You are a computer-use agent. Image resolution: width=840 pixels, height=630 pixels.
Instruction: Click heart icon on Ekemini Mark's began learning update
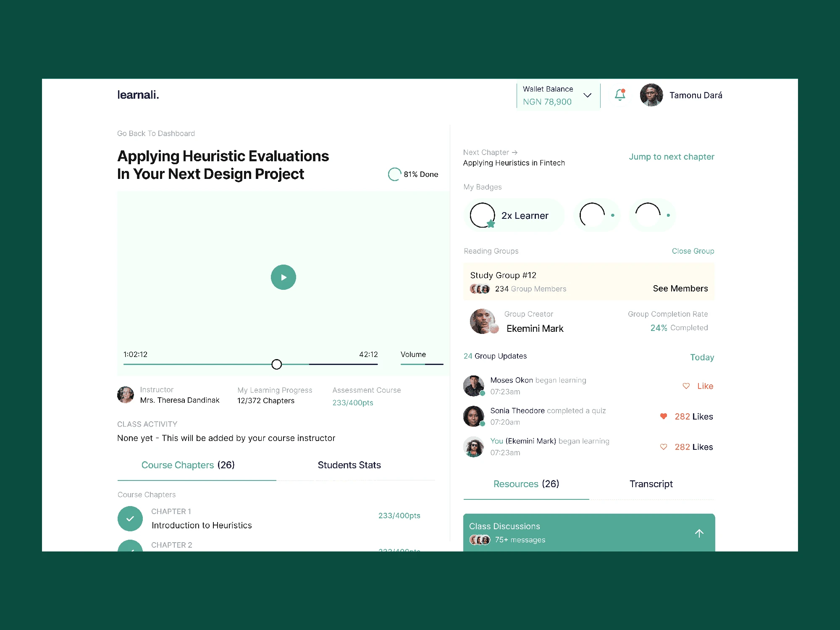664,447
